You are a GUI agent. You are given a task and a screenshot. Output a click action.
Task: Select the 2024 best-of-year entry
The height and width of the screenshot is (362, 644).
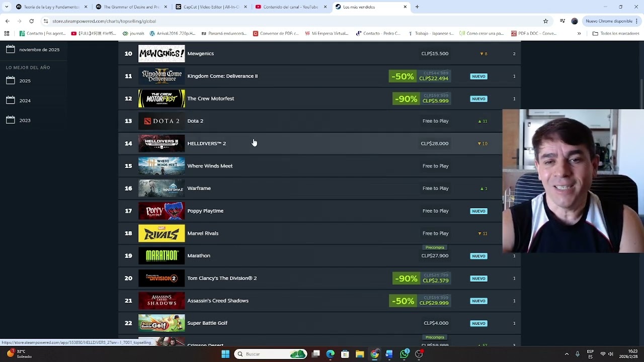coord(25,101)
